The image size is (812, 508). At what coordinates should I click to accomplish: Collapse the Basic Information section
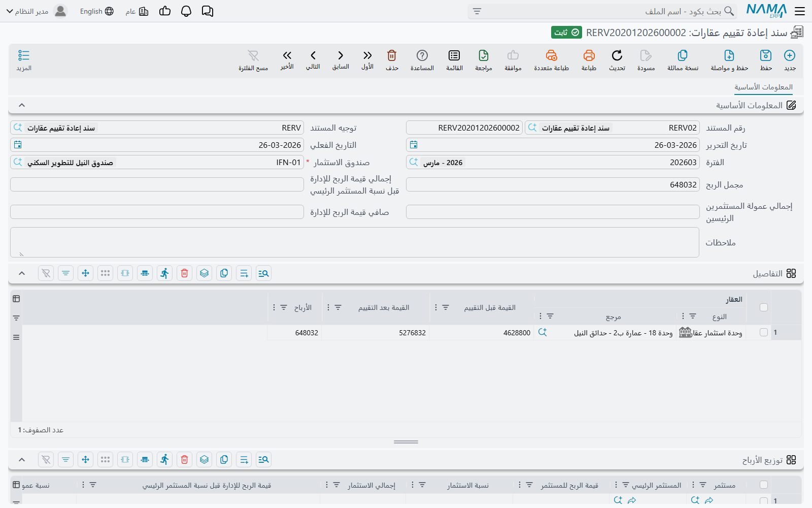22,105
